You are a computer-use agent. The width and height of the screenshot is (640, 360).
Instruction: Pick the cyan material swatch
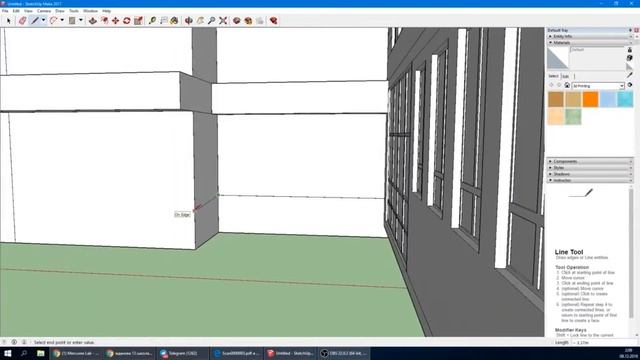625,99
